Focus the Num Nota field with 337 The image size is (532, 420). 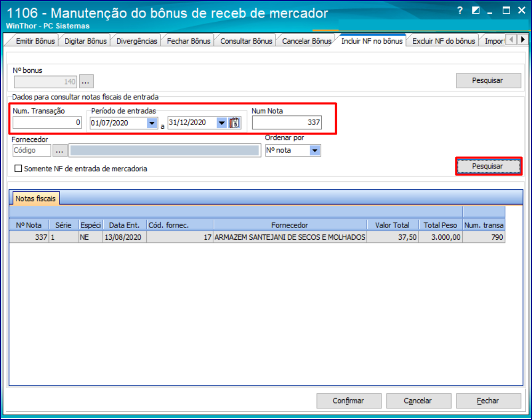(x=287, y=122)
